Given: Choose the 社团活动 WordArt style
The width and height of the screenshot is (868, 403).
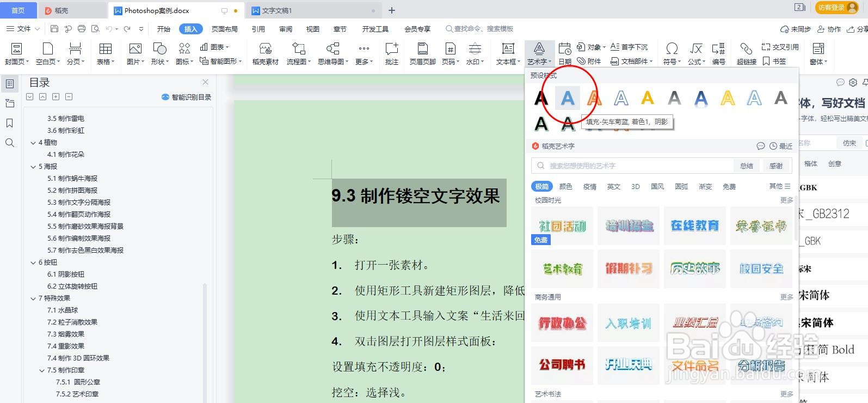Looking at the screenshot, I should (562, 225).
